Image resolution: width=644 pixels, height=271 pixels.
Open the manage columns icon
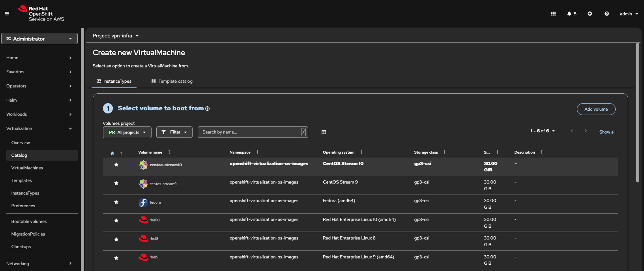324,132
